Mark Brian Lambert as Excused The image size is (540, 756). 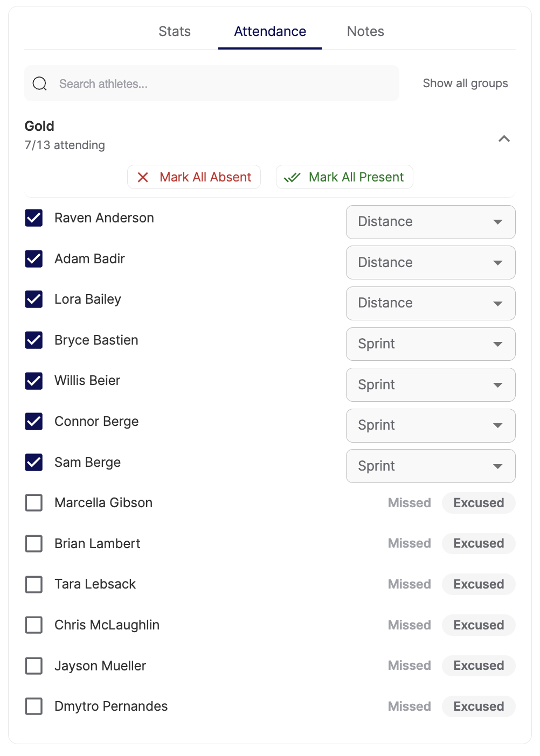click(x=479, y=543)
